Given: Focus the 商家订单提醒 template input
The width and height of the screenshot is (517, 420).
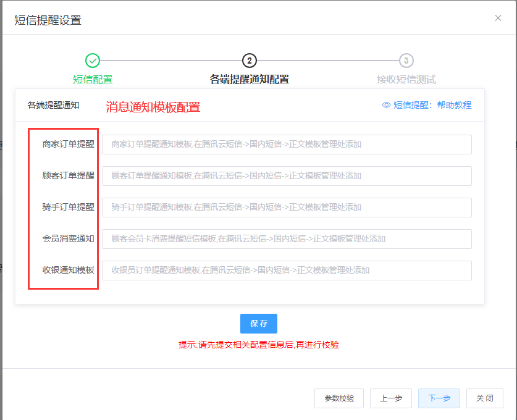Looking at the screenshot, I should 287,145.
